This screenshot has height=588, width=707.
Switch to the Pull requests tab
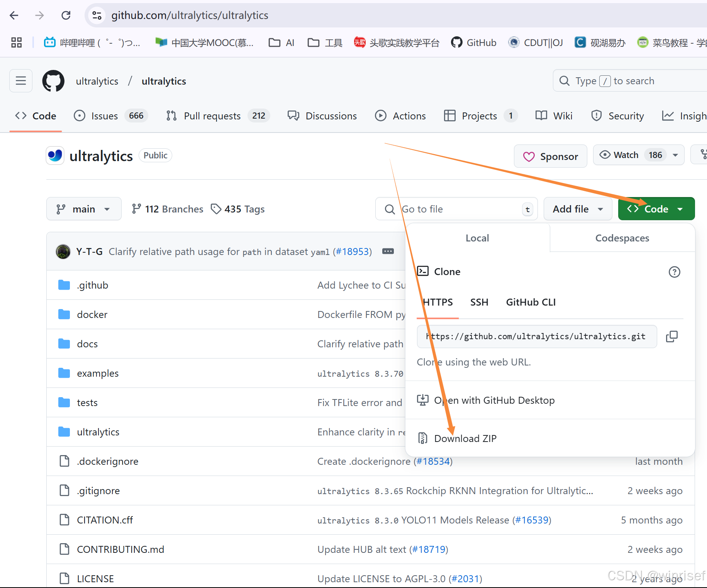[x=218, y=116]
